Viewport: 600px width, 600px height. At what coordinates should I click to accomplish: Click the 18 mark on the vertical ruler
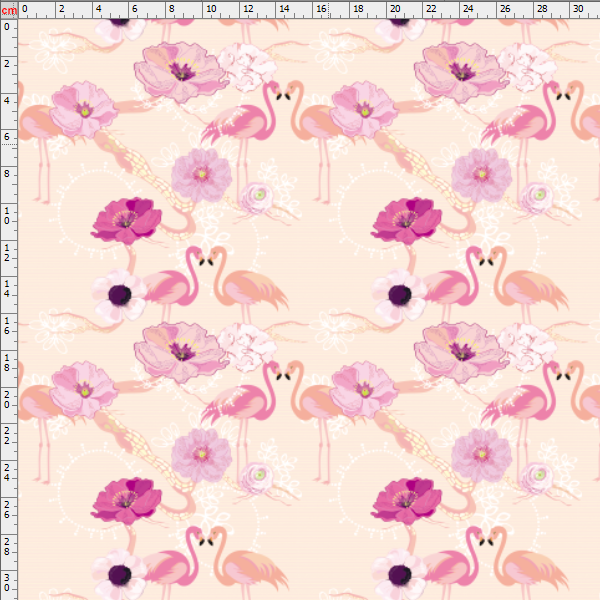tap(7, 363)
